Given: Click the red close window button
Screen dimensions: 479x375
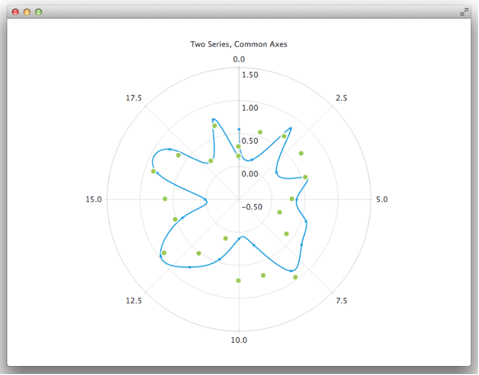Looking at the screenshot, I should point(15,12).
